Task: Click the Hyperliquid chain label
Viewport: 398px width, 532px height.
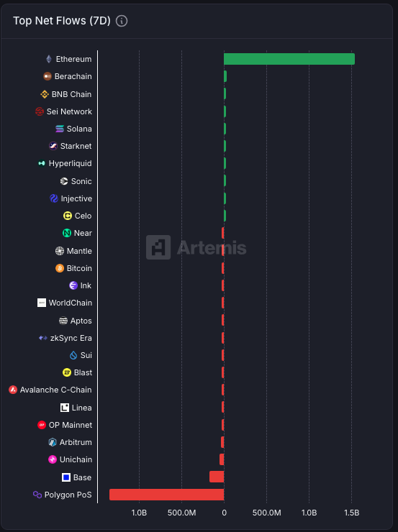Action: [70, 163]
